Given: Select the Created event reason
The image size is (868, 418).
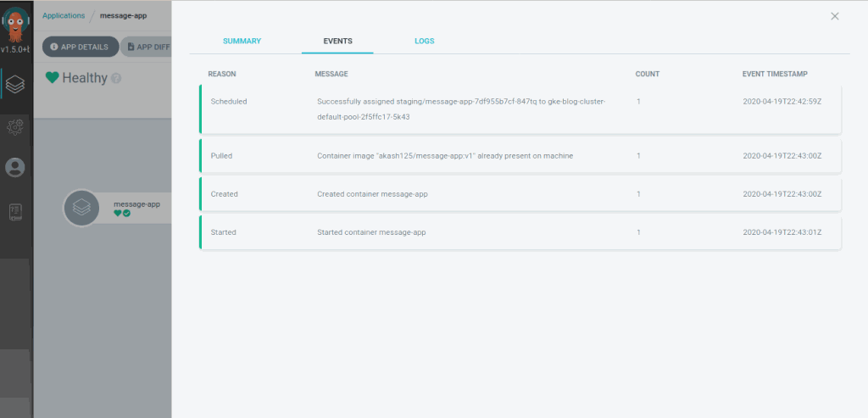Looking at the screenshot, I should (224, 194).
